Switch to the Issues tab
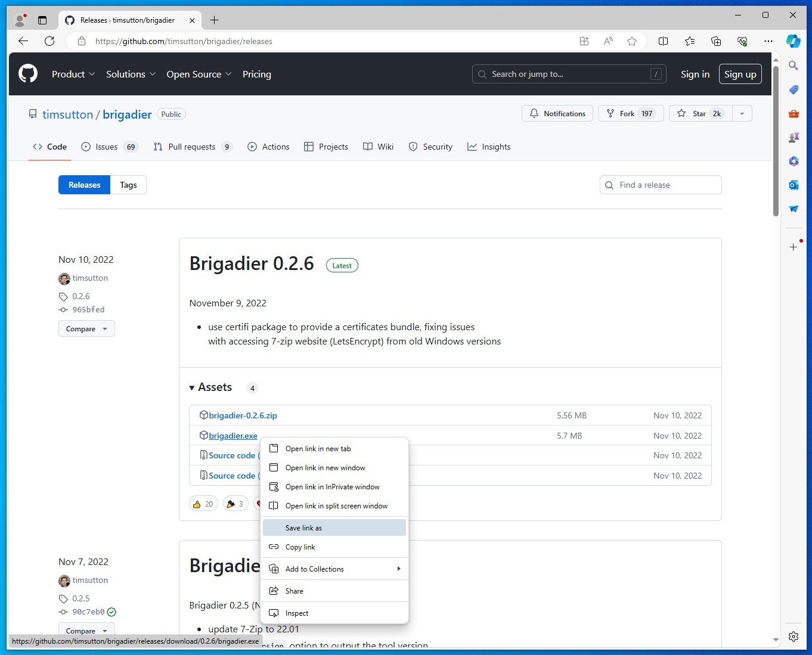This screenshot has height=655, width=812. [x=109, y=147]
